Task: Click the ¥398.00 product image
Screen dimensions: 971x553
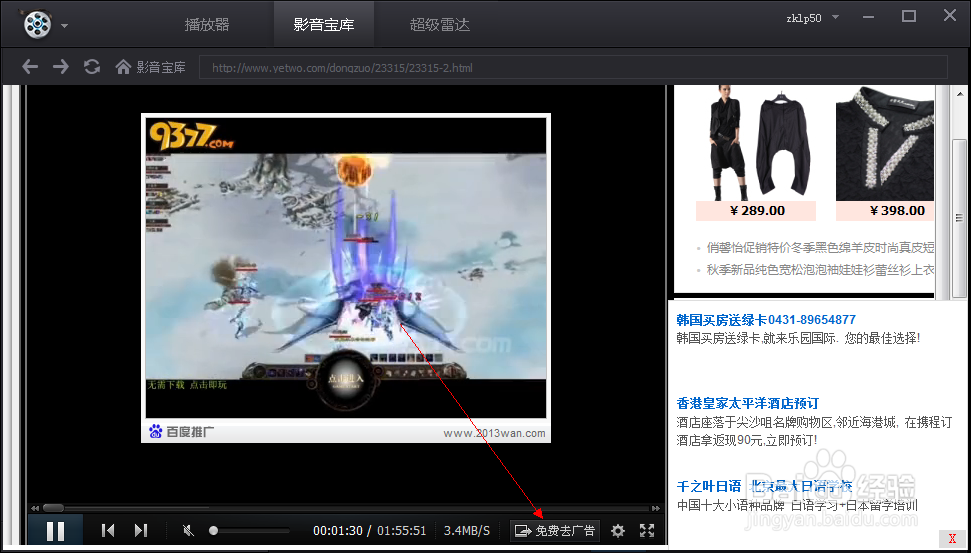Action: (x=885, y=143)
